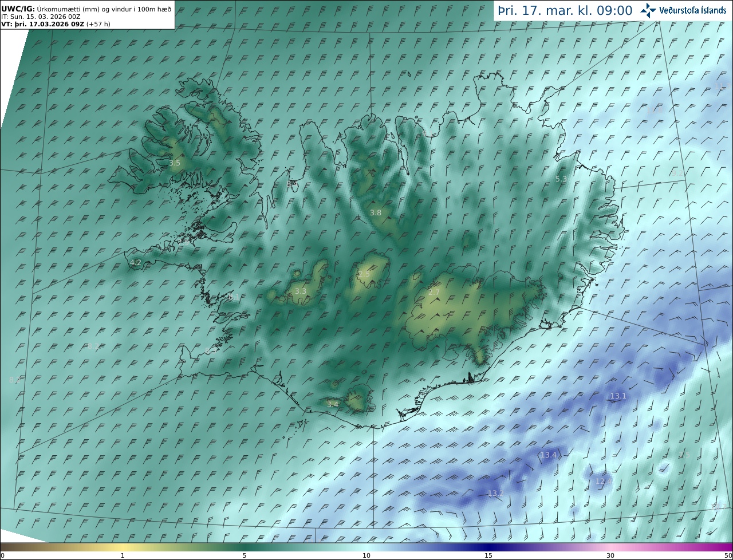Click the 2.5 value over Hofsjökull glacier

point(364,274)
